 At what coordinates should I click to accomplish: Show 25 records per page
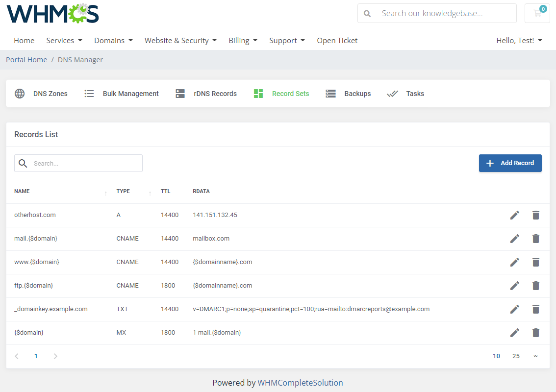tap(516, 356)
